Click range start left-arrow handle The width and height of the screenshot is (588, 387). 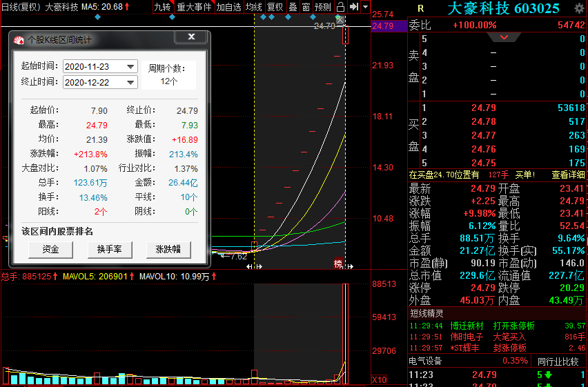click(249, 267)
